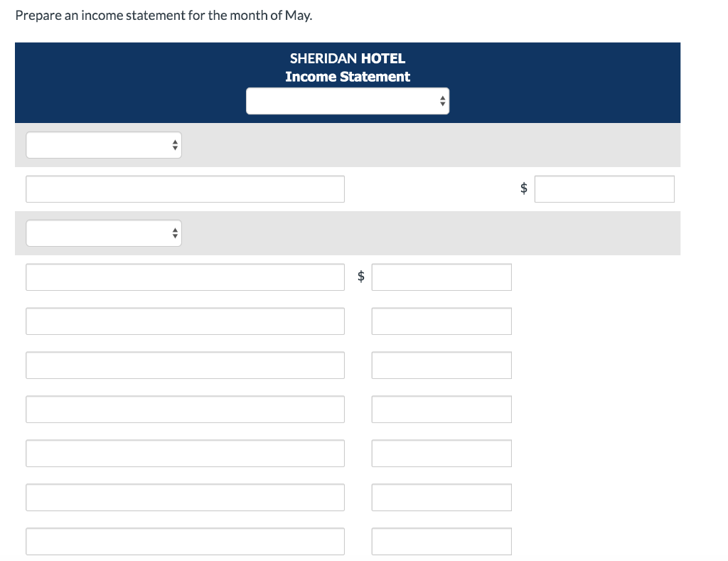Click the sixth account name field under second section
Viewport: 728px width, 561px height.
(x=186, y=498)
